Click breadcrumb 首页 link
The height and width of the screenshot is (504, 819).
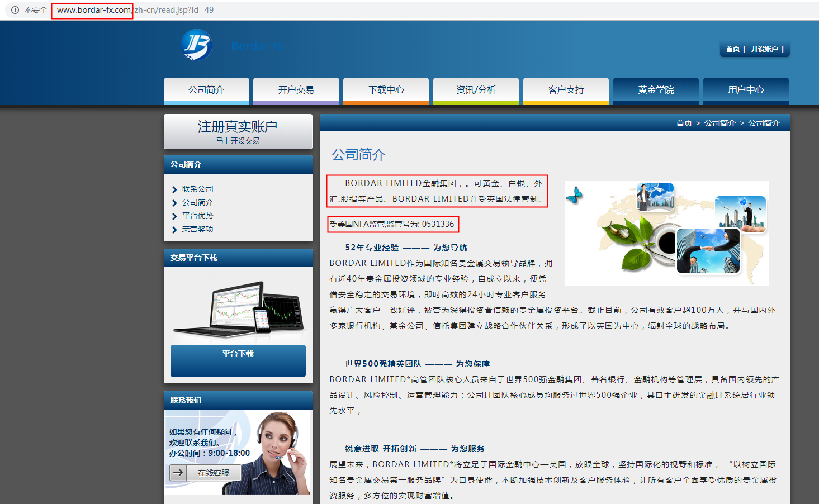coord(684,123)
